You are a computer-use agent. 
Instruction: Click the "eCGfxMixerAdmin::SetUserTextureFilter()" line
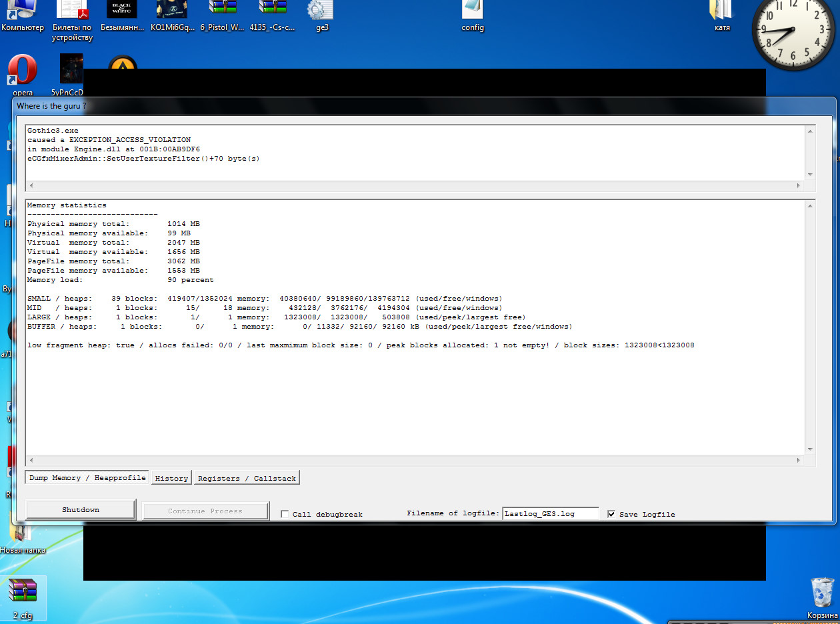tap(143, 159)
